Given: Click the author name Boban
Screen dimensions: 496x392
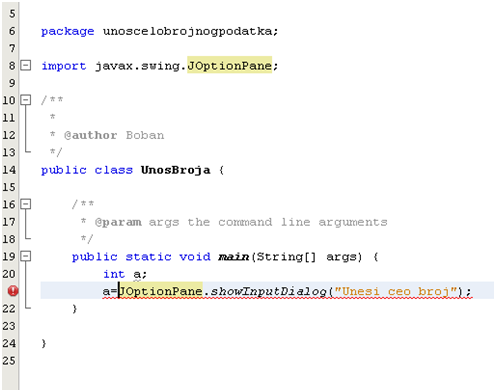Looking at the screenshot, I should coord(145,135).
